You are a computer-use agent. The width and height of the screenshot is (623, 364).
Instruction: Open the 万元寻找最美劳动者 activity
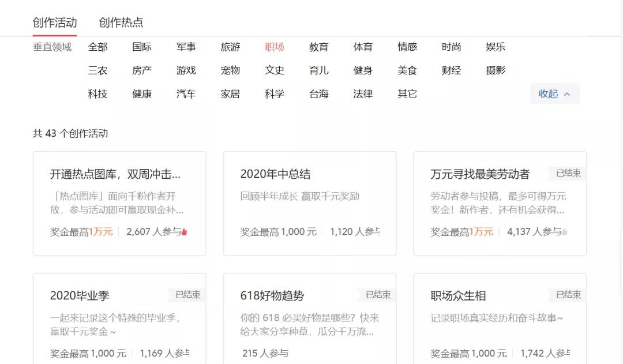click(x=500, y=203)
